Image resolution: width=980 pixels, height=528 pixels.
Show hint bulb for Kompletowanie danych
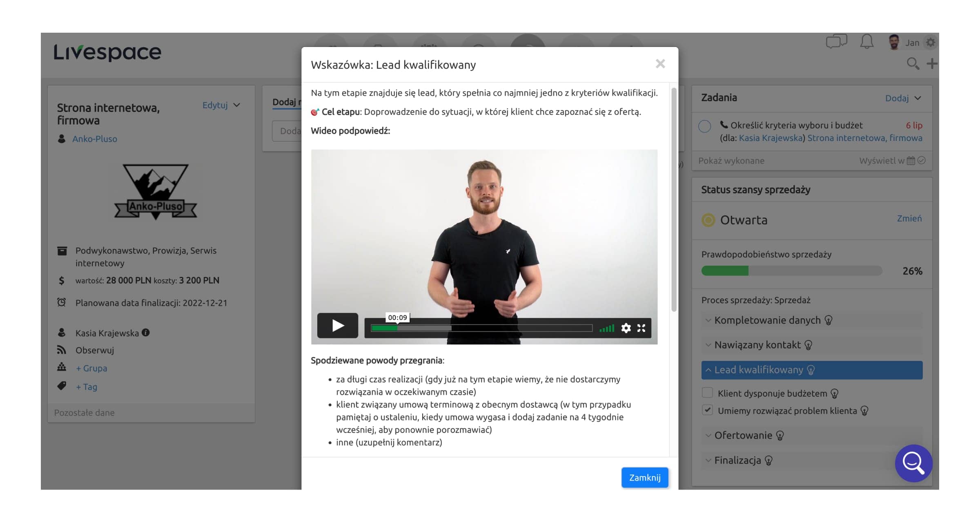[x=828, y=320]
